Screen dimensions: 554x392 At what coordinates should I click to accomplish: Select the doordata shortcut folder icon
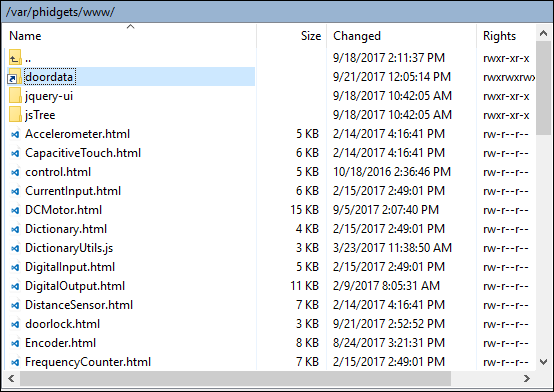tap(15, 77)
